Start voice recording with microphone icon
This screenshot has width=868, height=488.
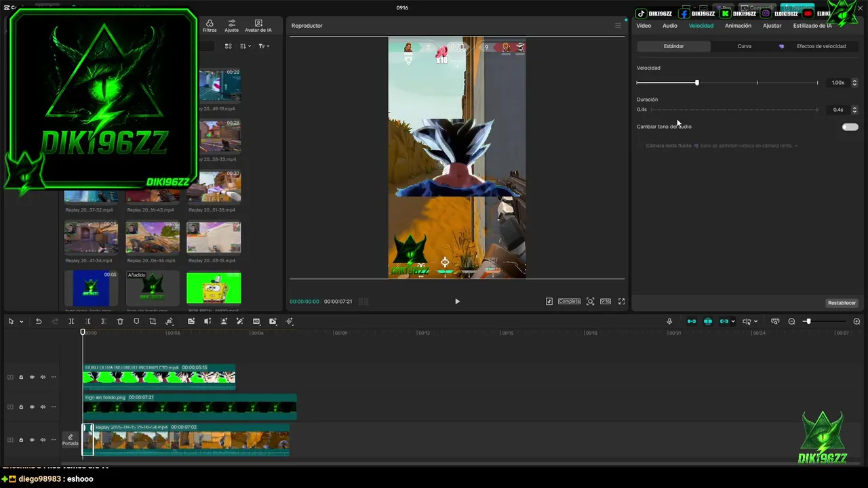pyautogui.click(x=669, y=321)
